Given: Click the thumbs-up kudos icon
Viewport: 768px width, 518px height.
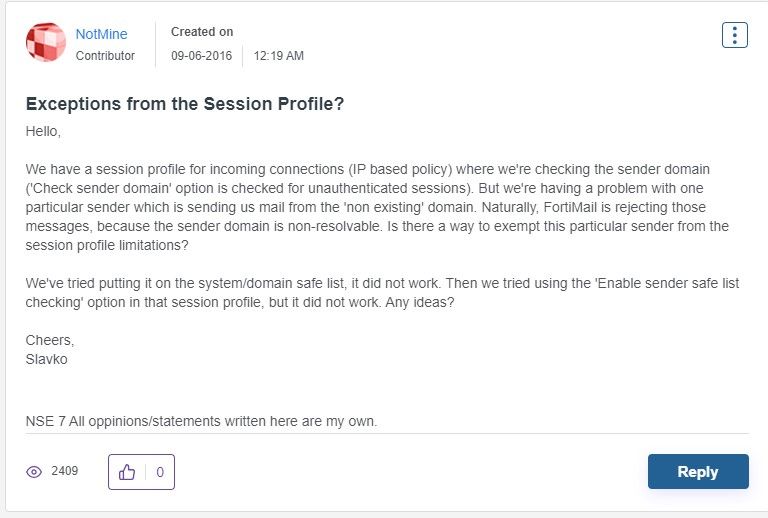Looking at the screenshot, I should 127,472.
